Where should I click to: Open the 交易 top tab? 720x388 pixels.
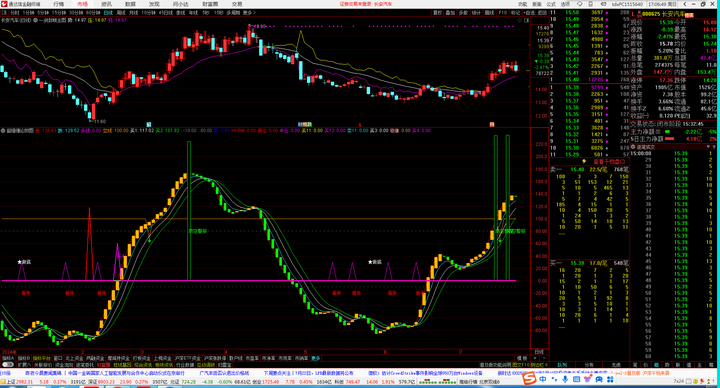pos(237,4)
